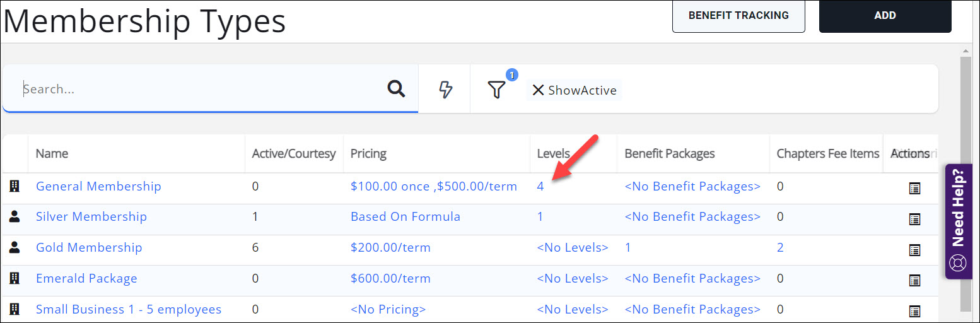Open actions icon for Silver Membership row
Image resolution: width=980 pixels, height=323 pixels.
tap(914, 219)
